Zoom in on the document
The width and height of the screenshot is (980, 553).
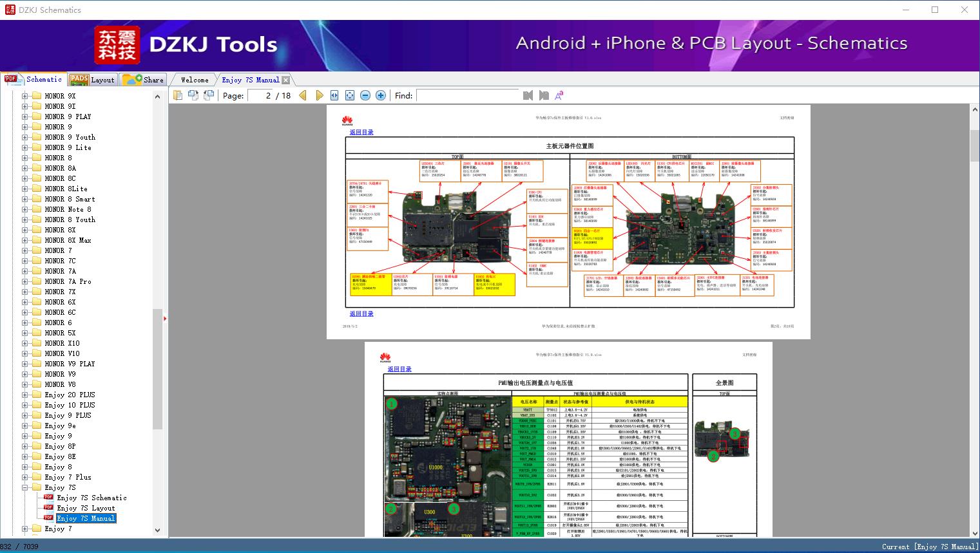click(381, 95)
